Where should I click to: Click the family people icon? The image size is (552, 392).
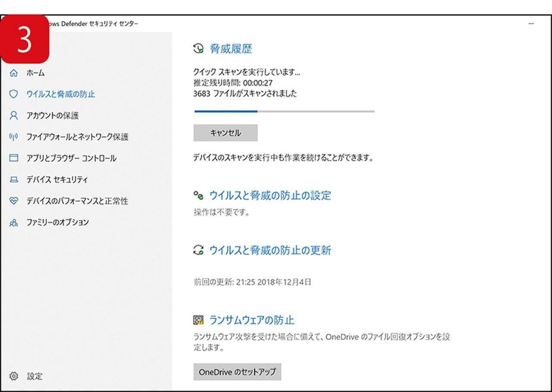(x=14, y=222)
